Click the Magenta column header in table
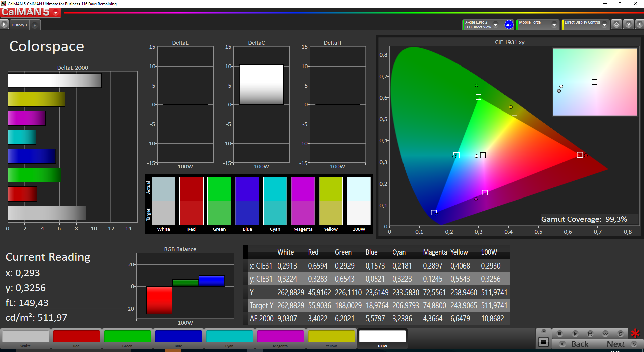Image resolution: width=644 pixels, height=352 pixels. tap(435, 252)
